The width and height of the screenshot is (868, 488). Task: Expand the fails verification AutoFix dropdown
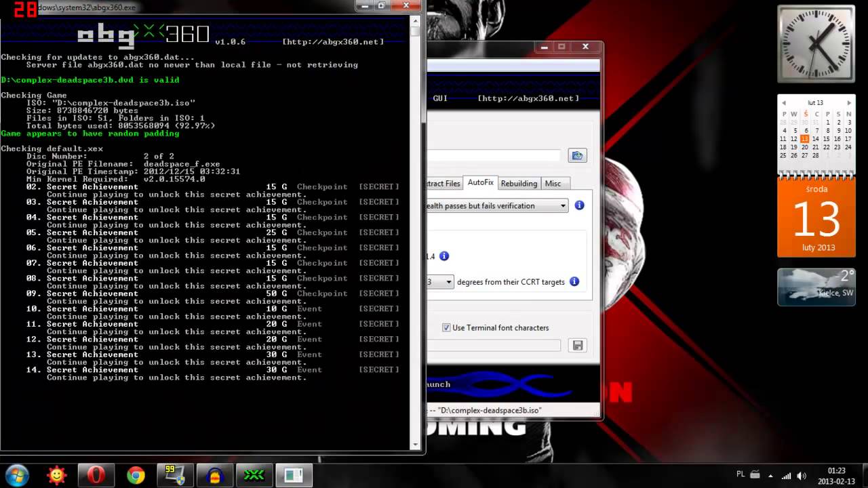[x=564, y=205]
